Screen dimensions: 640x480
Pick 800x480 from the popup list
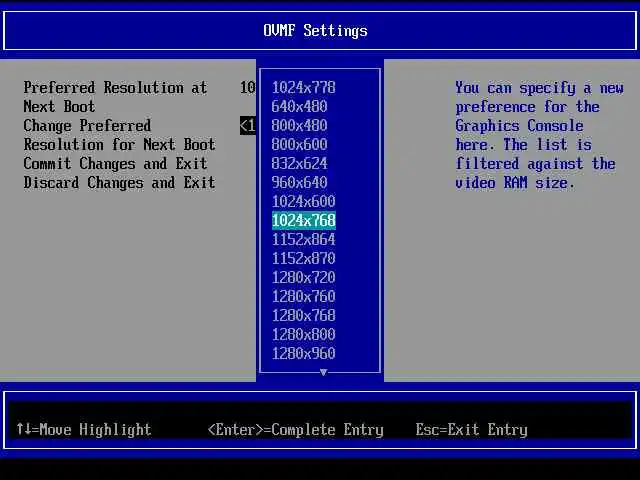(x=299, y=126)
